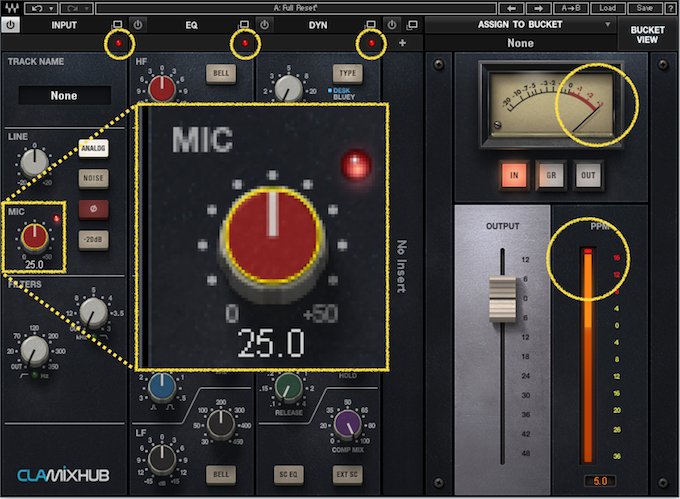Open the Undo history dropdown arrow
Screen dimensions: 680x499
click(x=52, y=8)
